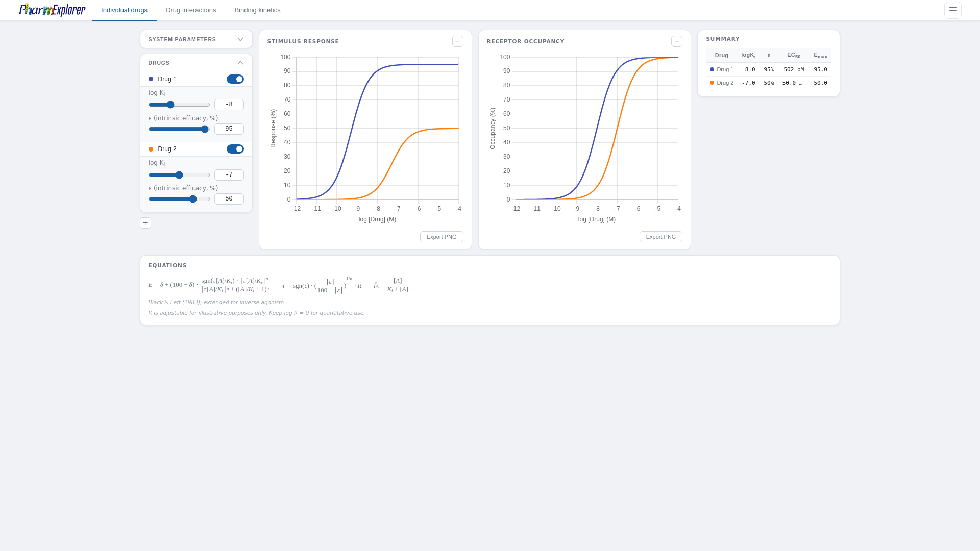
Task: Click the logKi column header
Action: click(x=748, y=55)
